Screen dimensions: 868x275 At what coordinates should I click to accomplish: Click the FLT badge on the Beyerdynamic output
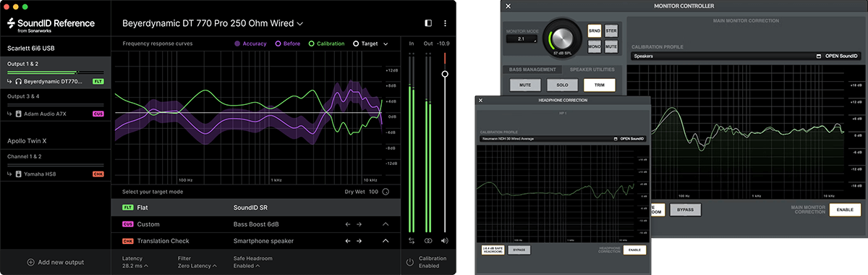point(98,82)
